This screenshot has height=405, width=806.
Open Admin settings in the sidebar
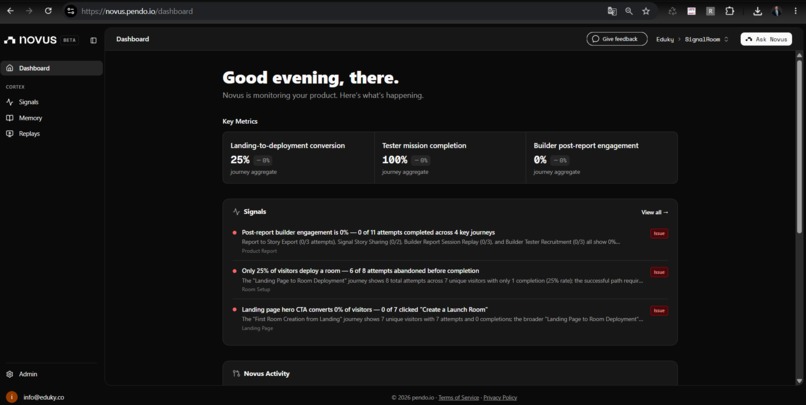click(52, 374)
